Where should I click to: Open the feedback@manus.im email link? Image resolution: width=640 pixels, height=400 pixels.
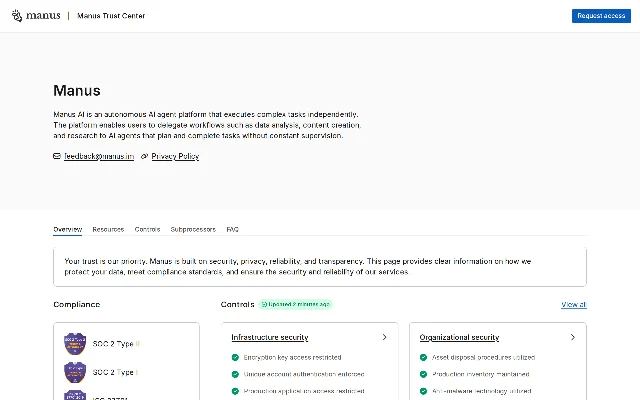tap(99, 156)
